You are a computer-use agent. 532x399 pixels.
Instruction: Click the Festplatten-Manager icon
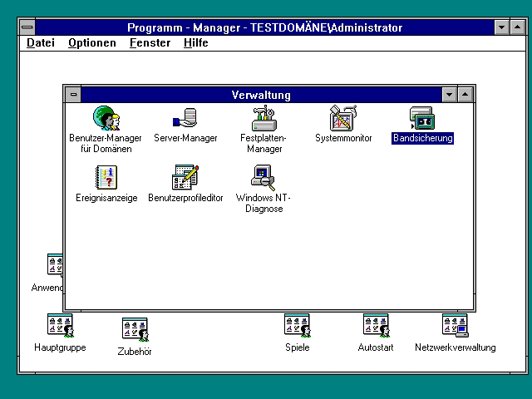[x=264, y=118]
